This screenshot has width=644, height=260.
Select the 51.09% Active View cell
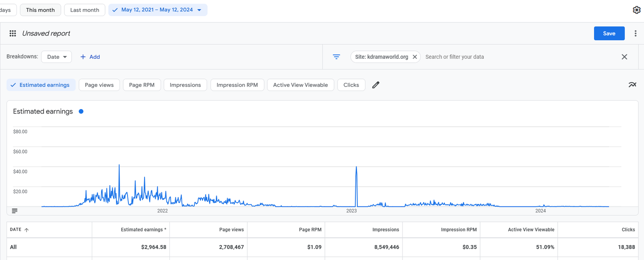coord(545,247)
